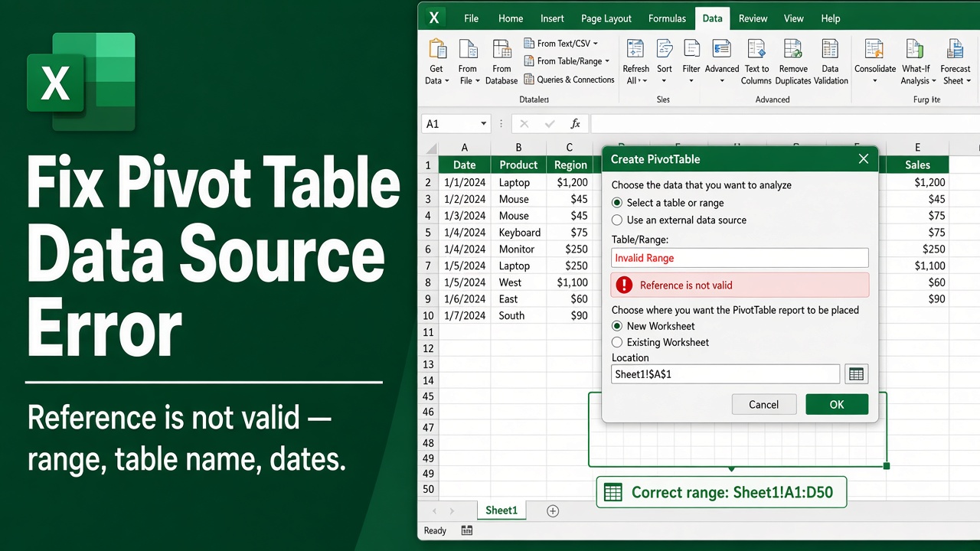Click the Sort icon

click(665, 49)
